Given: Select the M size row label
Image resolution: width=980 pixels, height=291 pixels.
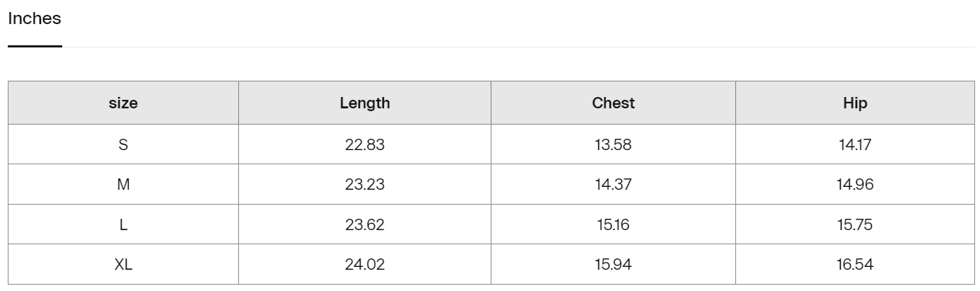Looking at the screenshot, I should click(x=123, y=185).
